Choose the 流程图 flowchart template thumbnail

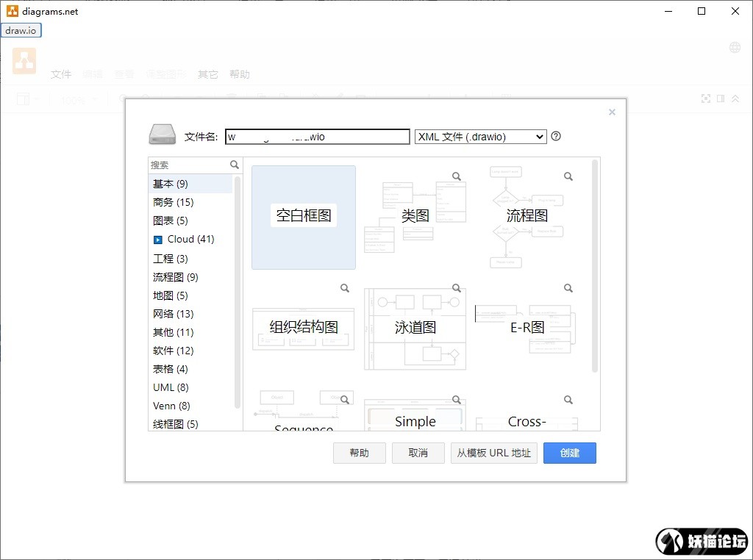tap(527, 218)
